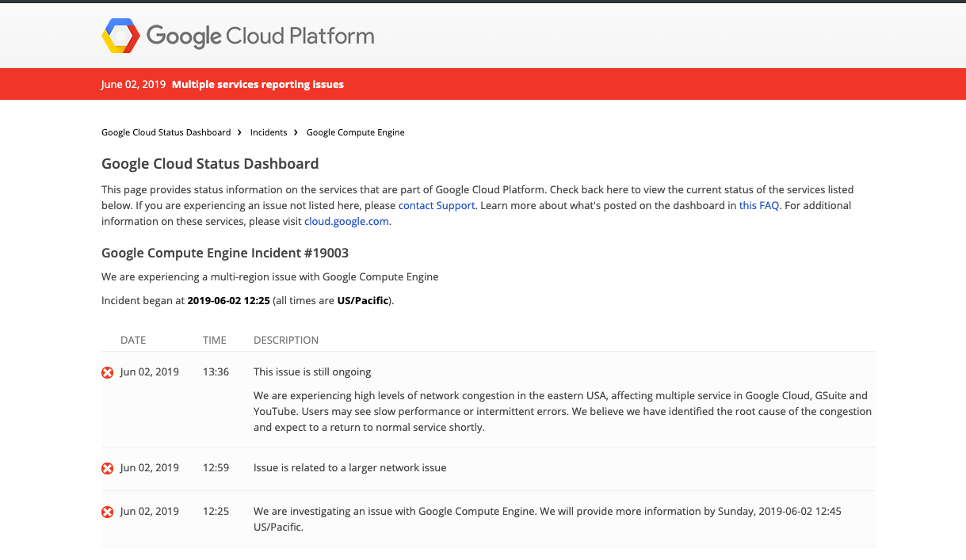This screenshot has height=560, width=966.
Task: Click the DESCRIPTION column header
Action: pyautogui.click(x=286, y=340)
